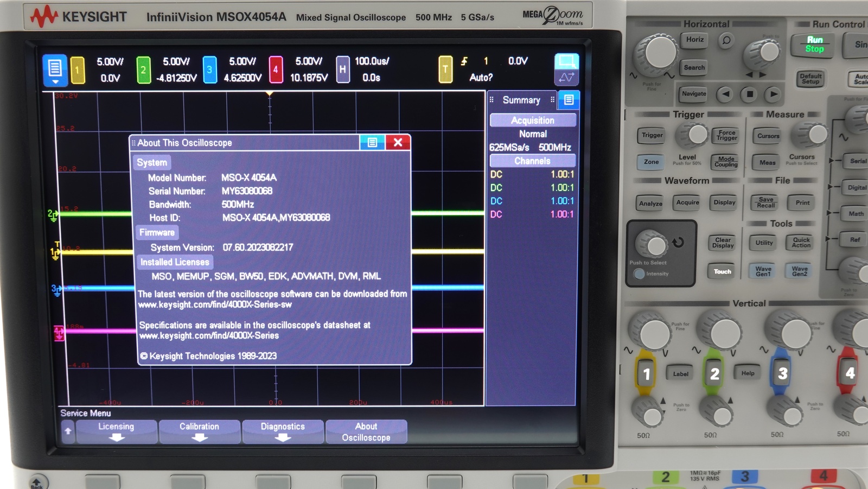Click the Zone trigger button

click(651, 162)
